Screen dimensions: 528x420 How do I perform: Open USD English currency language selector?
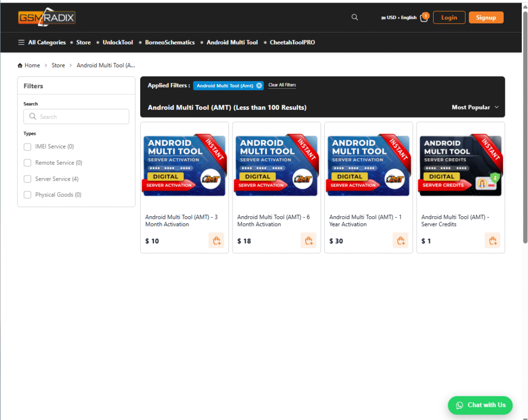coord(399,18)
